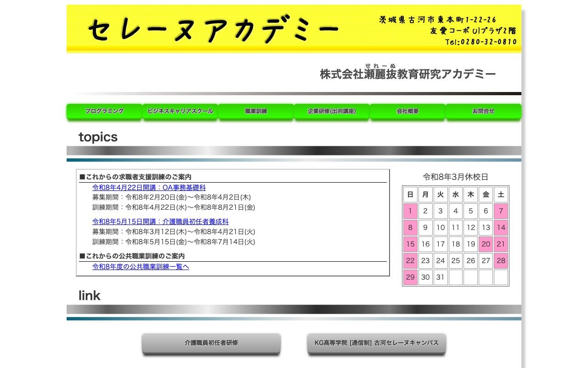Select ビジネスキャリアスクール from the navigation bar
This screenshot has width=588, height=368.
pyautogui.click(x=180, y=111)
